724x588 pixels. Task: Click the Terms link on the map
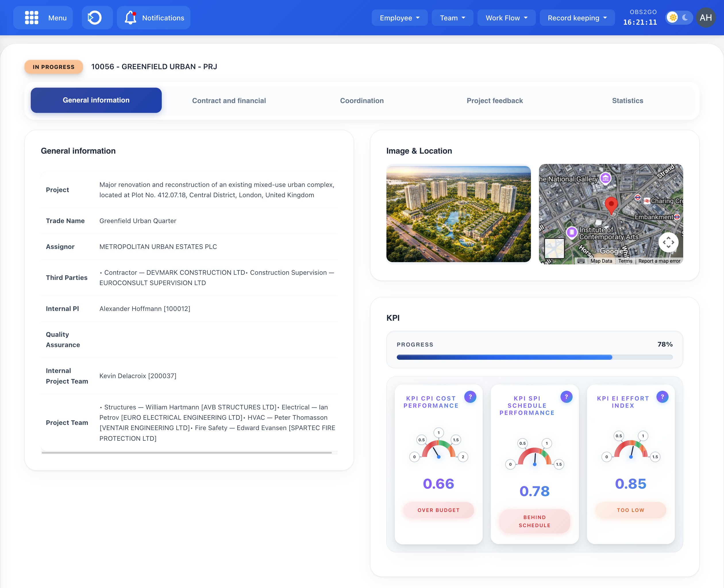coord(625,261)
